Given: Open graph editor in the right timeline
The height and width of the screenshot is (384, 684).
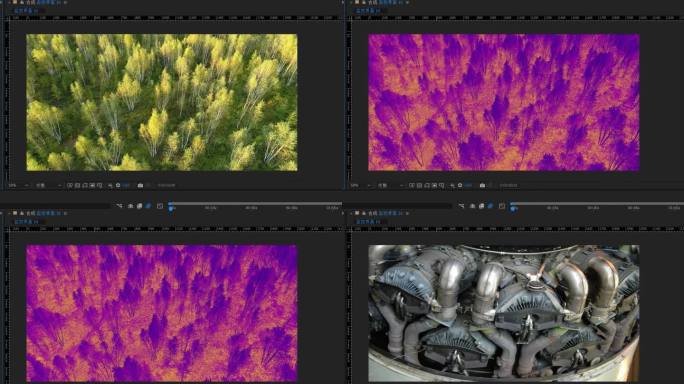Looking at the screenshot, I should 502,206.
